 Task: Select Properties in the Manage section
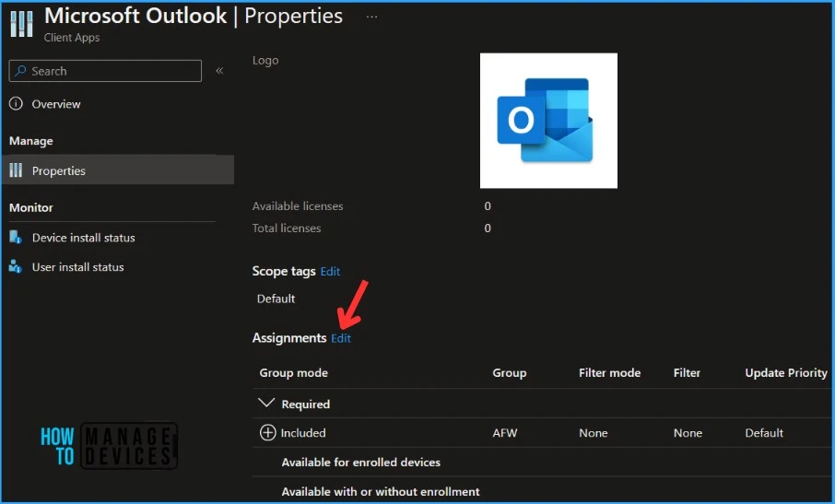tap(118, 170)
